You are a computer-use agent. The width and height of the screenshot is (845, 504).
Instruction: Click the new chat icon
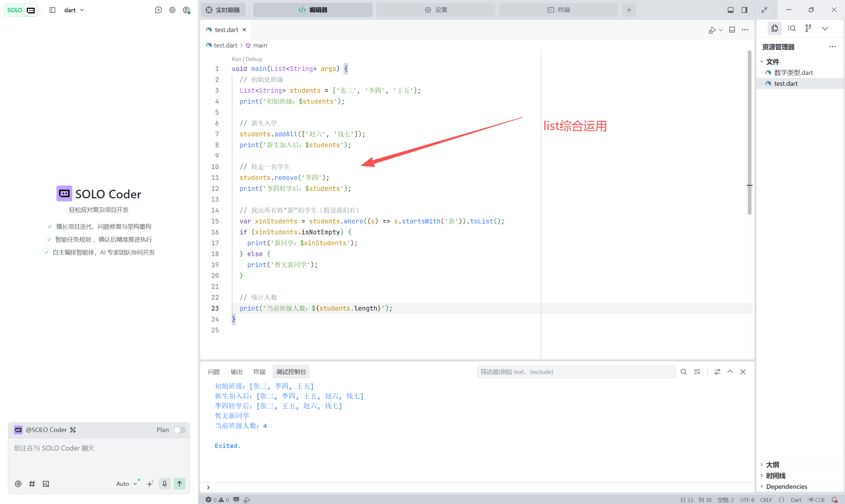[158, 10]
